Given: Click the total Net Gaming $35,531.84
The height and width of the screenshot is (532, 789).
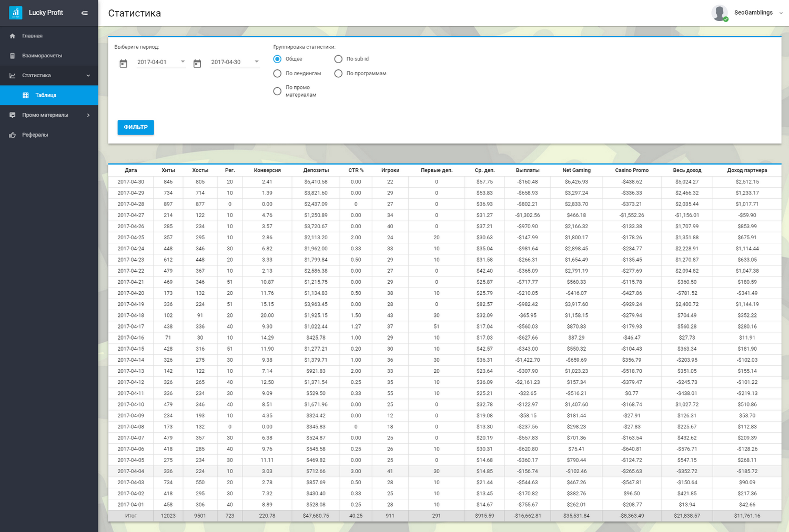Looking at the screenshot, I should (x=576, y=516).
